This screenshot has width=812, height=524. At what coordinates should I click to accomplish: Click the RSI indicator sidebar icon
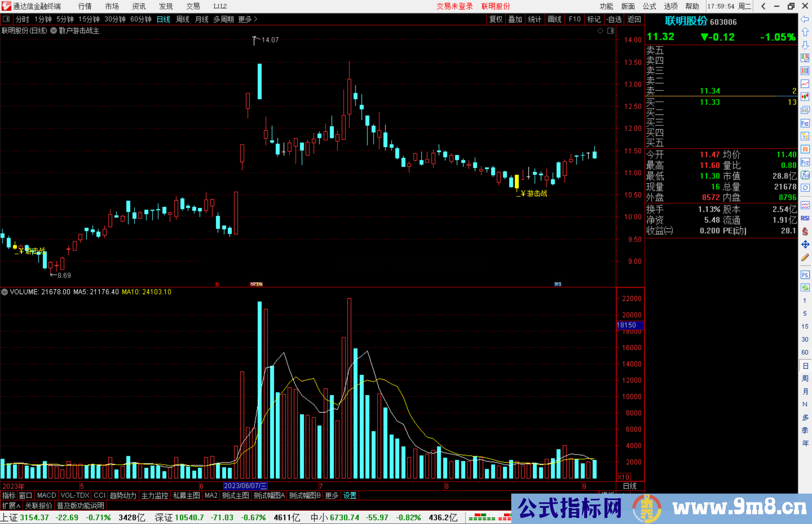coord(805,218)
